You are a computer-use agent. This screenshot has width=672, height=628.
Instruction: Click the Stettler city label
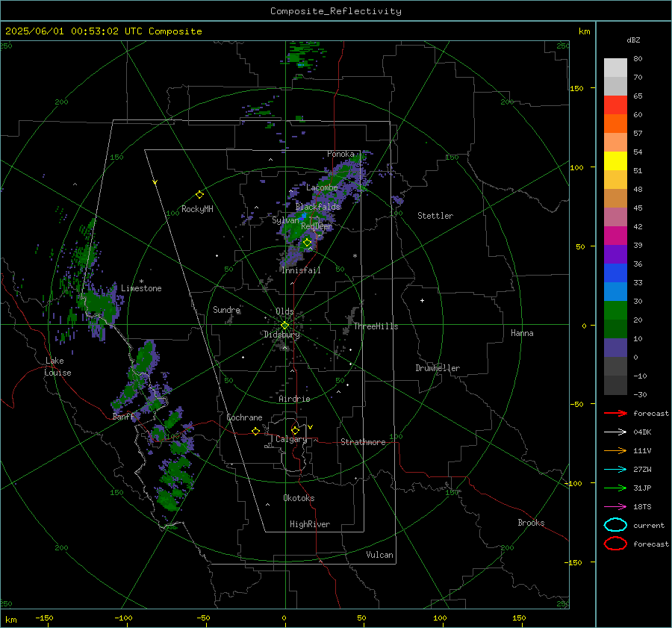click(435, 216)
